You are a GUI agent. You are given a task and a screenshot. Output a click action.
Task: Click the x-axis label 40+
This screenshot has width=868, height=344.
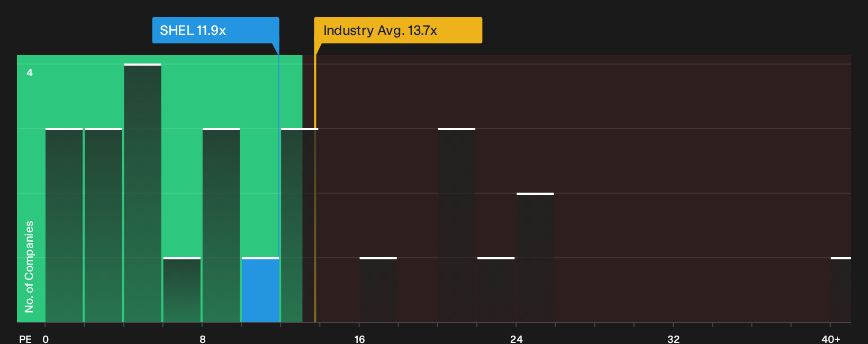[x=831, y=339]
